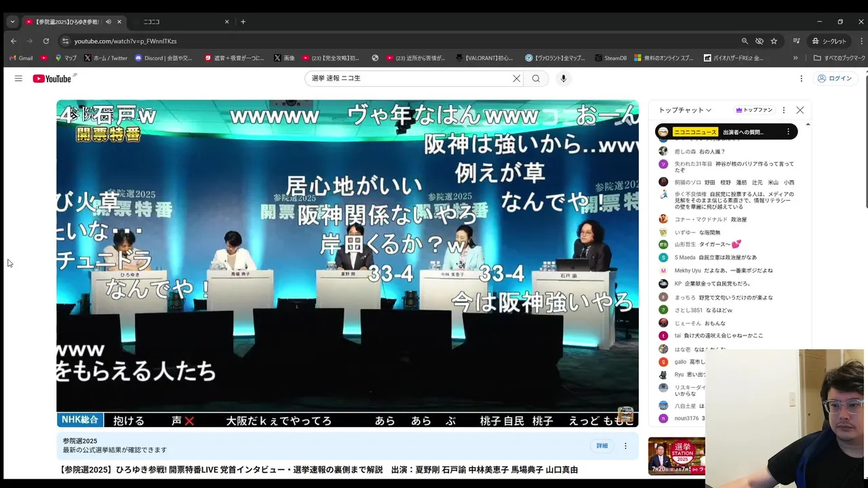Open the tab search dropdown arrow
Viewport: 868px width, 488px height.
(x=12, y=22)
